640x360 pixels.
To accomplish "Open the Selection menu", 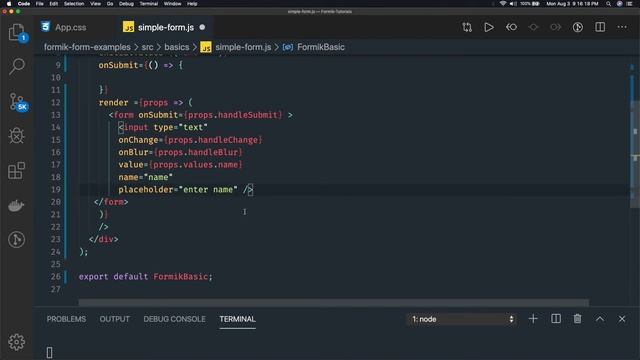I will [74, 4].
